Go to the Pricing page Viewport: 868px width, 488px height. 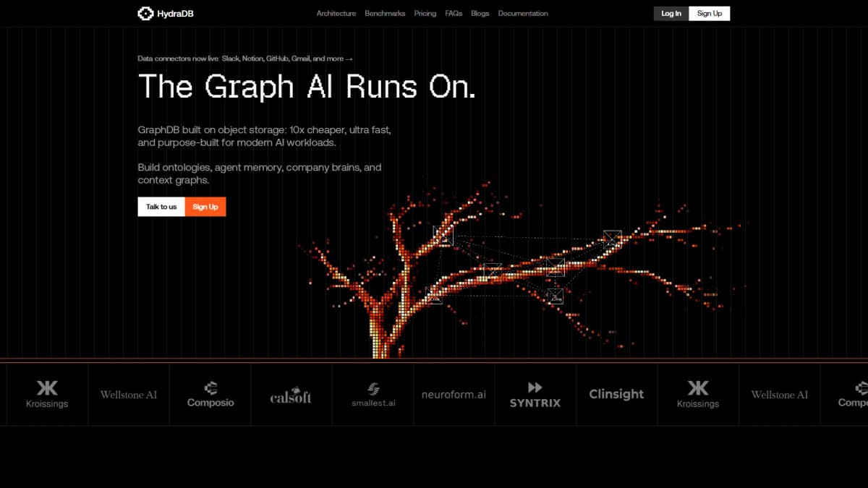(x=425, y=13)
